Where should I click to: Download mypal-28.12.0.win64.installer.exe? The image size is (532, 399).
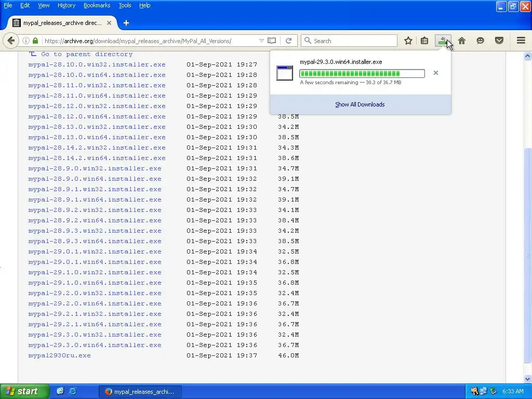[97, 116]
